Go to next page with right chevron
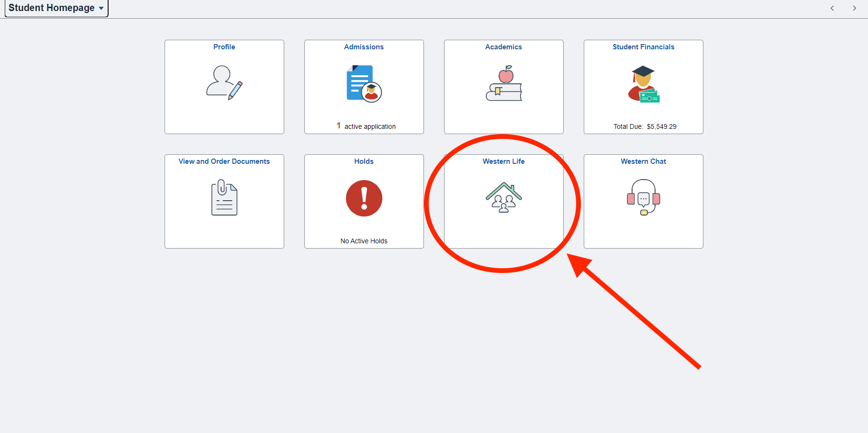 [854, 8]
